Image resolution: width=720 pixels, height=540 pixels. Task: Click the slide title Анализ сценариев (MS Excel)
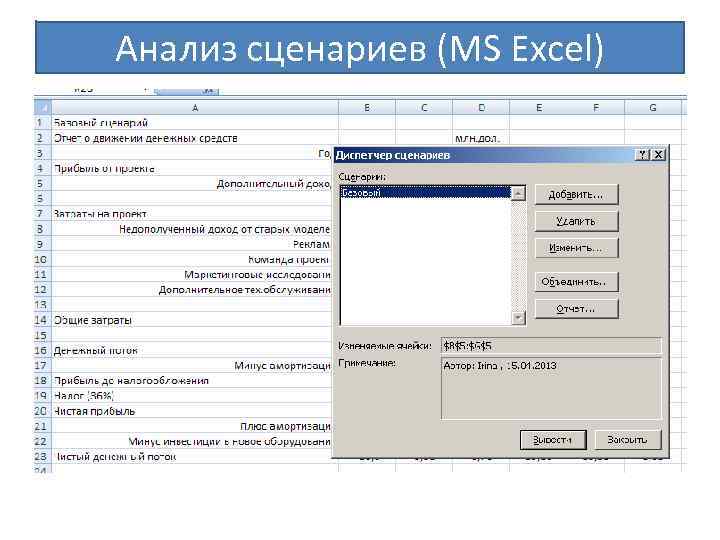(360, 48)
